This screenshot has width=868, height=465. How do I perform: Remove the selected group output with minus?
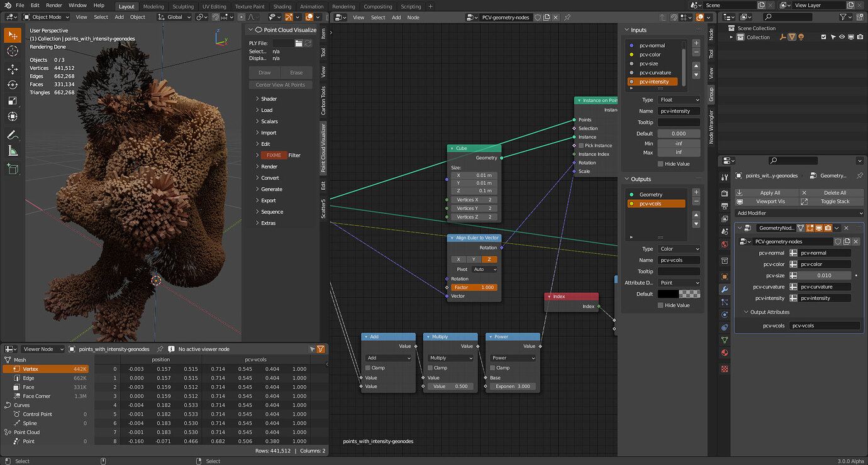696,202
